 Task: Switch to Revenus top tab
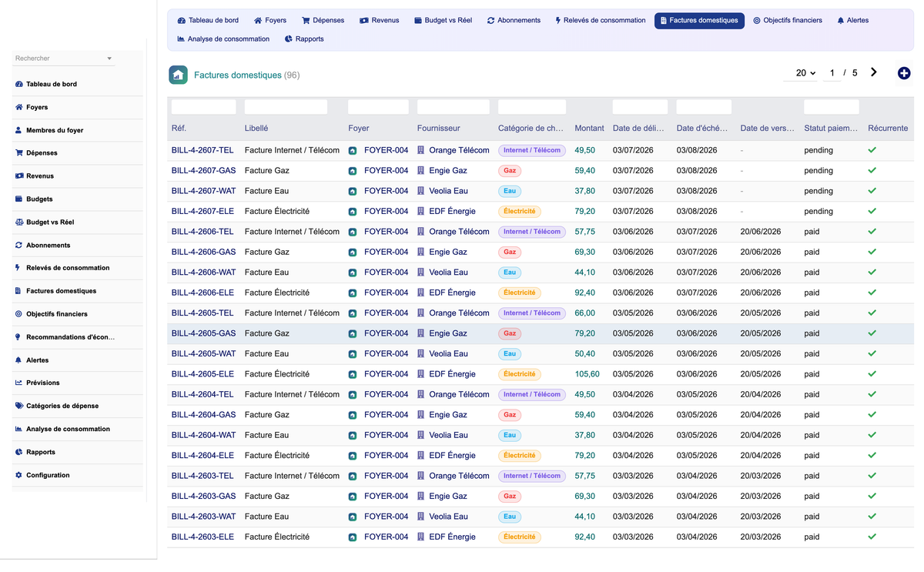[379, 21]
